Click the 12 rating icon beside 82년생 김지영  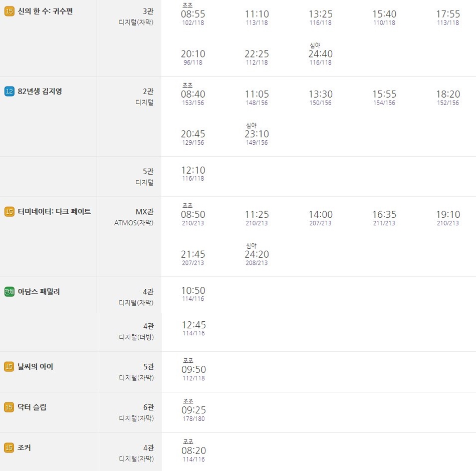9,91
